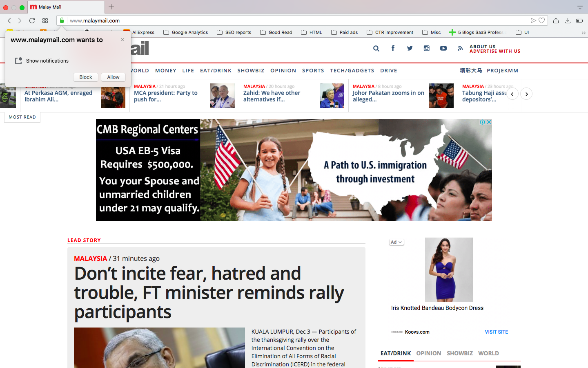The height and width of the screenshot is (368, 588).
Task: Open a new tab with the plus
Action: [111, 7]
